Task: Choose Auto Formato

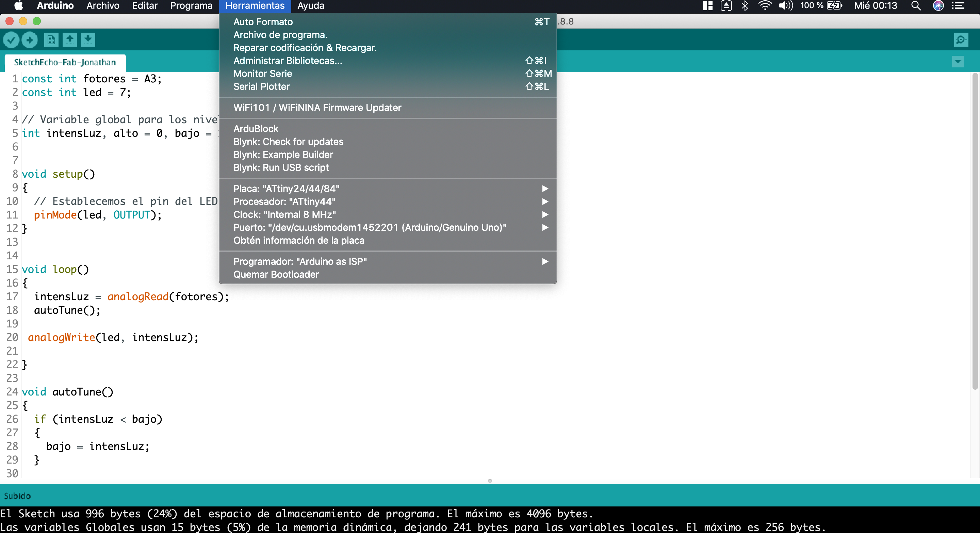Action: pos(388,22)
